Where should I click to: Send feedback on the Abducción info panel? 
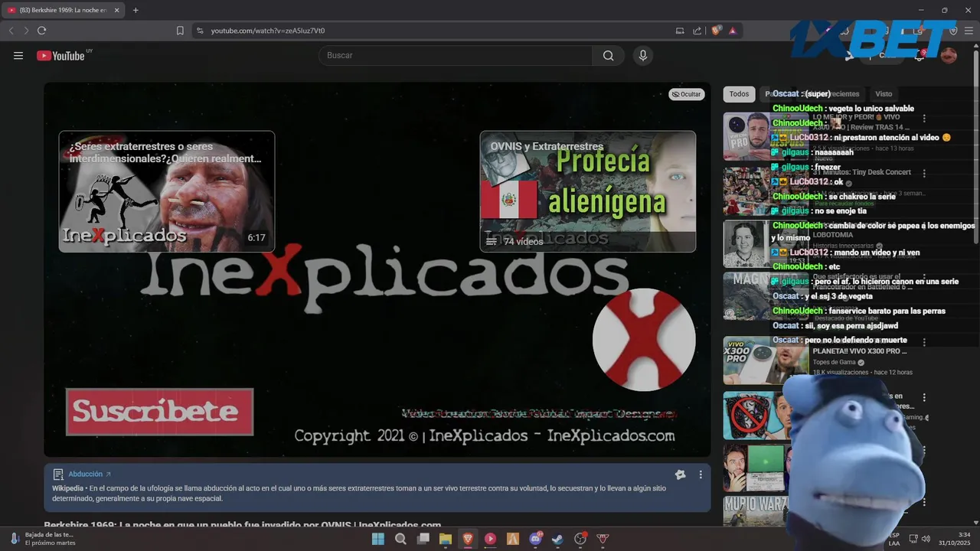pos(680,474)
